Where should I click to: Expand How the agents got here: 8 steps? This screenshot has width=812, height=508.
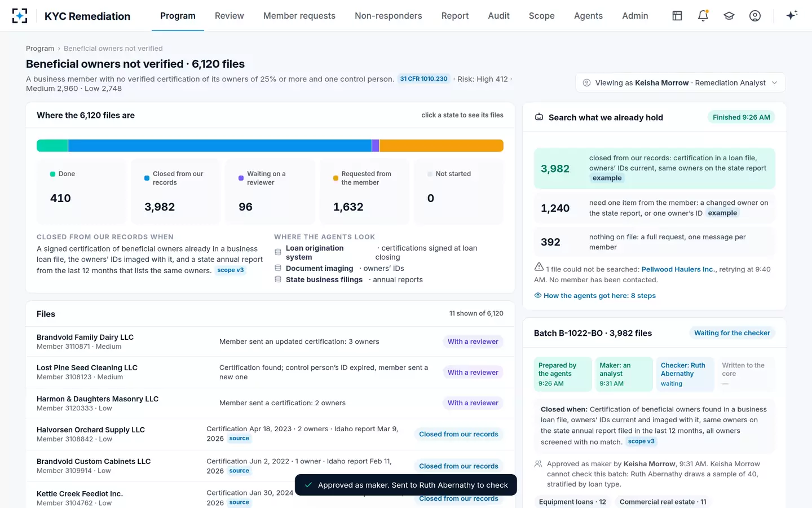click(x=595, y=295)
